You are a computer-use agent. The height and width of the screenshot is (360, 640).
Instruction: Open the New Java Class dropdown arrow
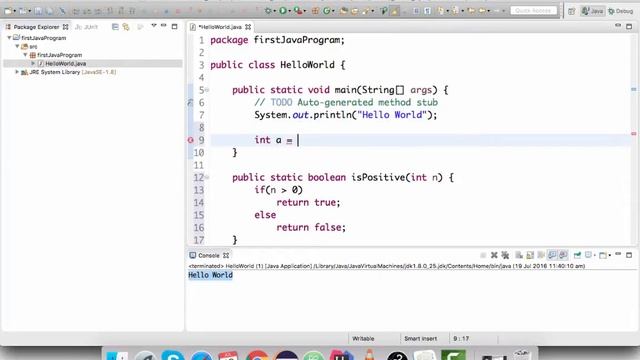pos(333,11)
